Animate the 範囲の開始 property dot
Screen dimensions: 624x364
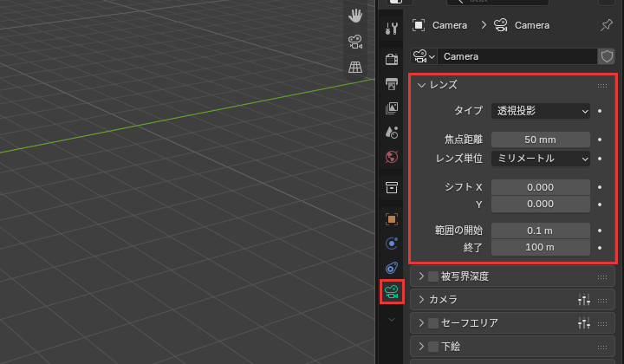click(600, 231)
